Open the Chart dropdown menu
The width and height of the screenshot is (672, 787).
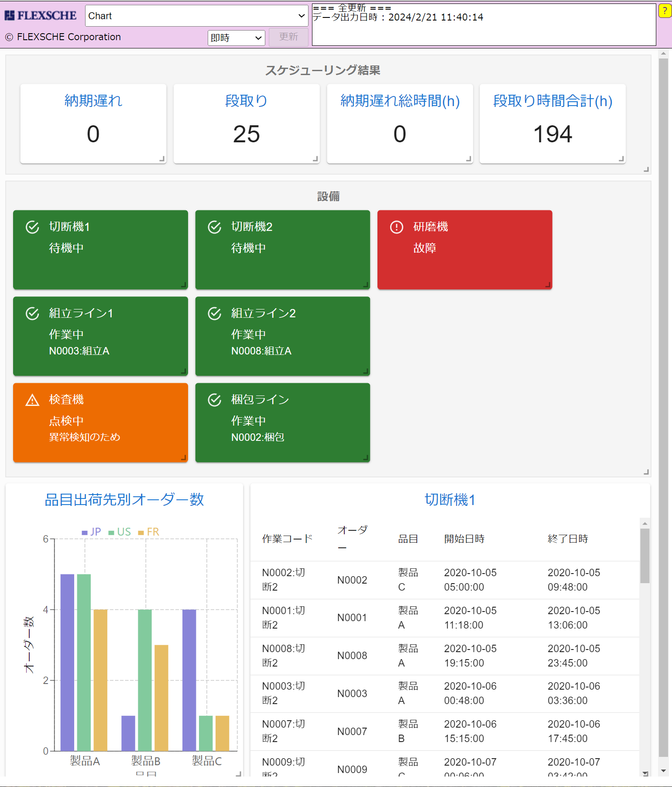click(x=196, y=16)
